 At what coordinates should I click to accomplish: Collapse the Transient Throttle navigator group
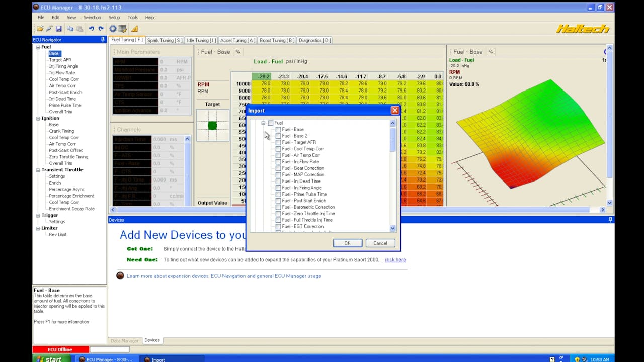[38, 170]
